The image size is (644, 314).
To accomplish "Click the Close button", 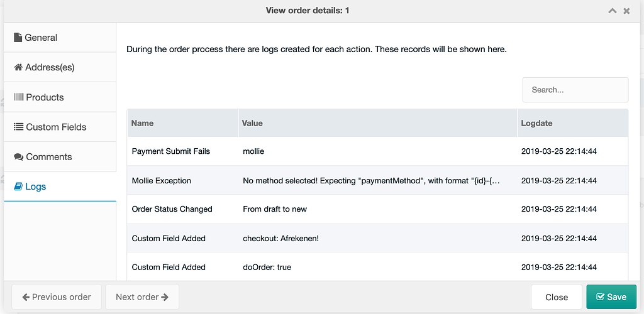I will click(557, 297).
